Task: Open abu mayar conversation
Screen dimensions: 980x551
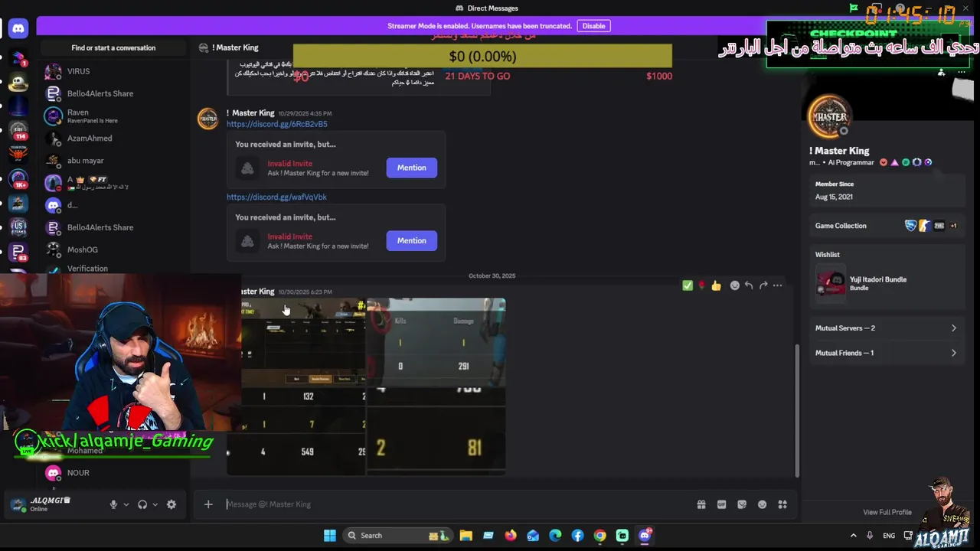Action: pos(112,161)
